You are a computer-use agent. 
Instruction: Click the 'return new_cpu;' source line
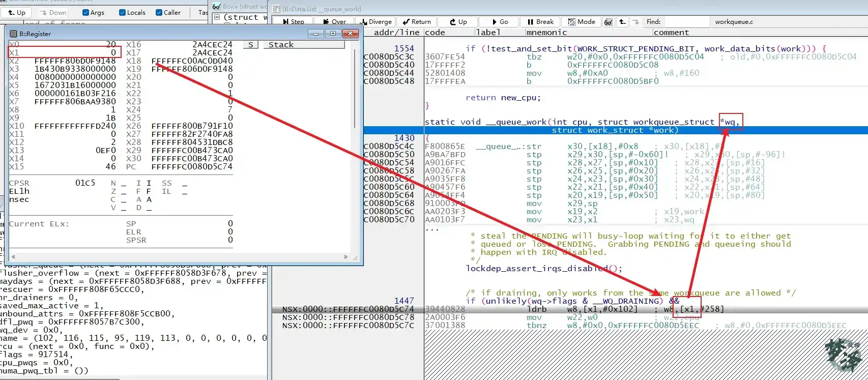click(503, 97)
